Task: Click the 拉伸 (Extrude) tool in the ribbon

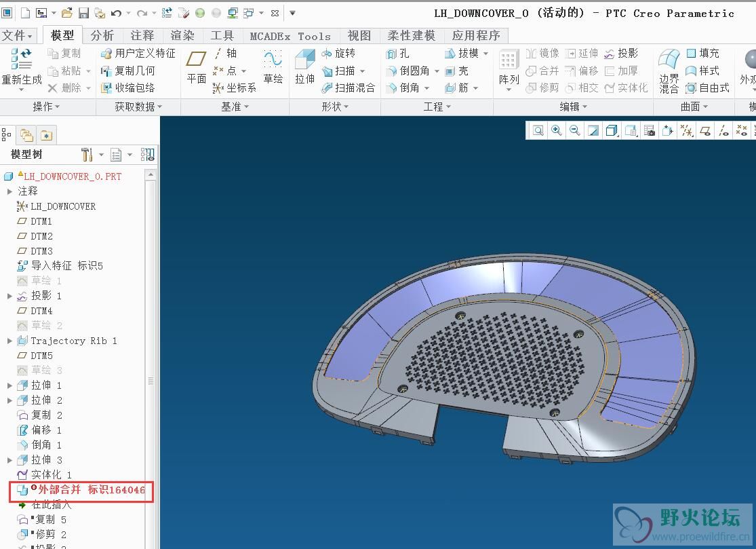Action: click(304, 68)
